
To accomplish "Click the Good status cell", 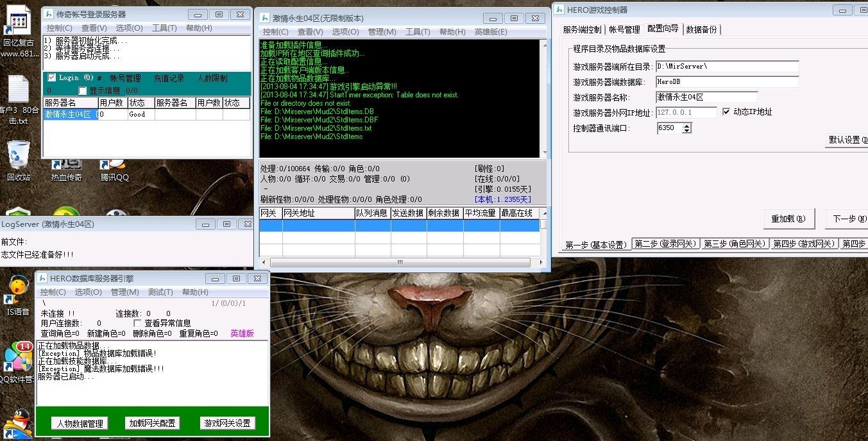I will tap(141, 115).
